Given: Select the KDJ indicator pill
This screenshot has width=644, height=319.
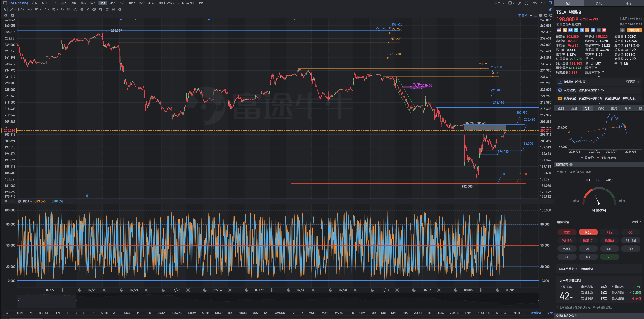Looking at the screenshot, I should [x=588, y=233].
